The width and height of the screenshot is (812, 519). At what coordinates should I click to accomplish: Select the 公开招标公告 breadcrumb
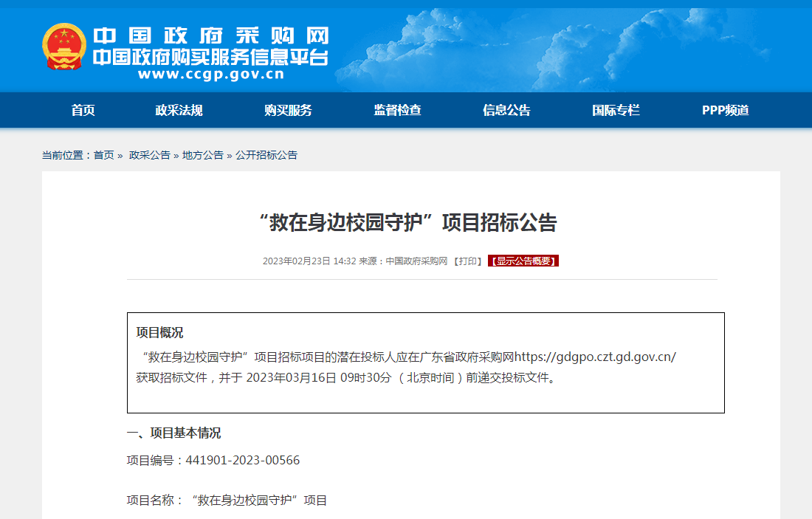coord(266,155)
